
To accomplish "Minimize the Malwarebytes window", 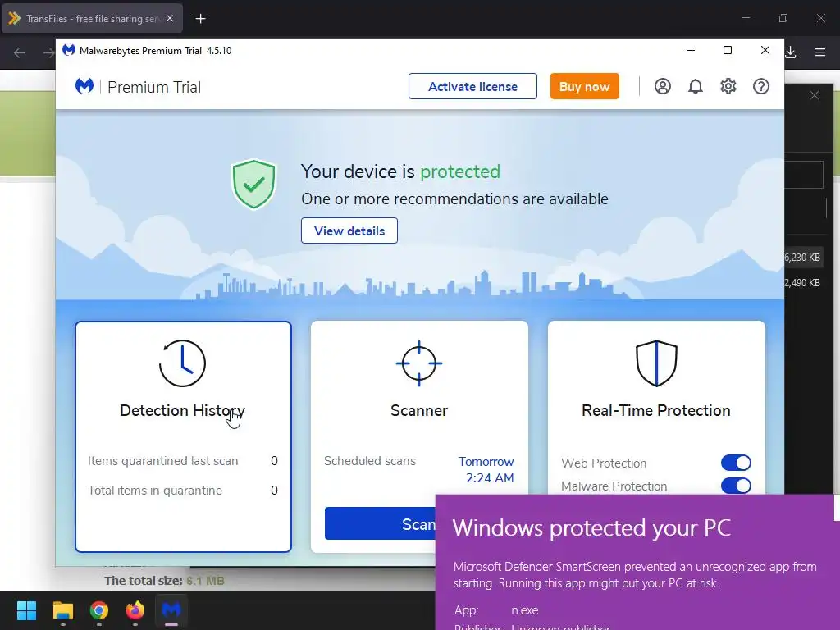I will 691,50.
